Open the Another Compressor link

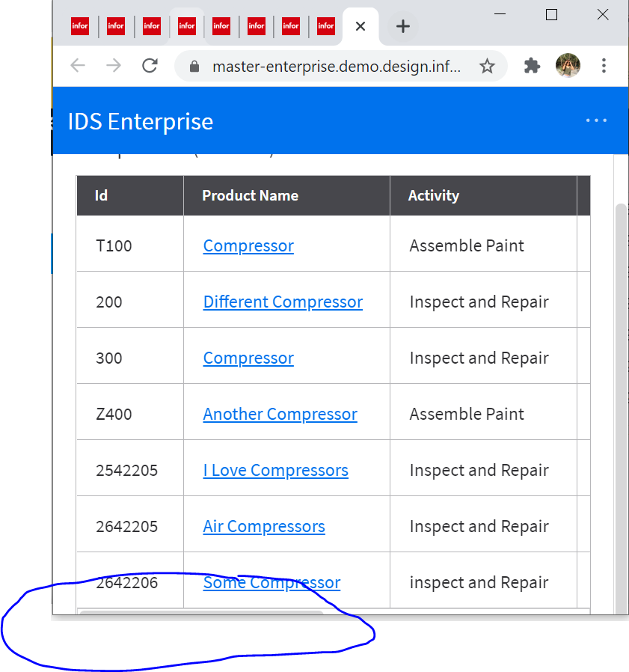pyautogui.click(x=280, y=415)
